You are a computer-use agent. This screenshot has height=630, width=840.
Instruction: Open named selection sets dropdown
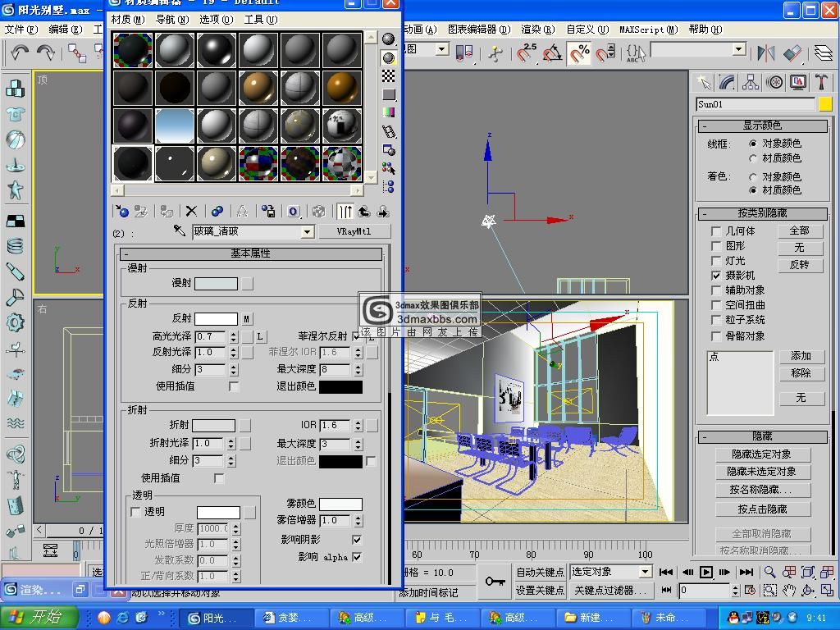[739, 50]
